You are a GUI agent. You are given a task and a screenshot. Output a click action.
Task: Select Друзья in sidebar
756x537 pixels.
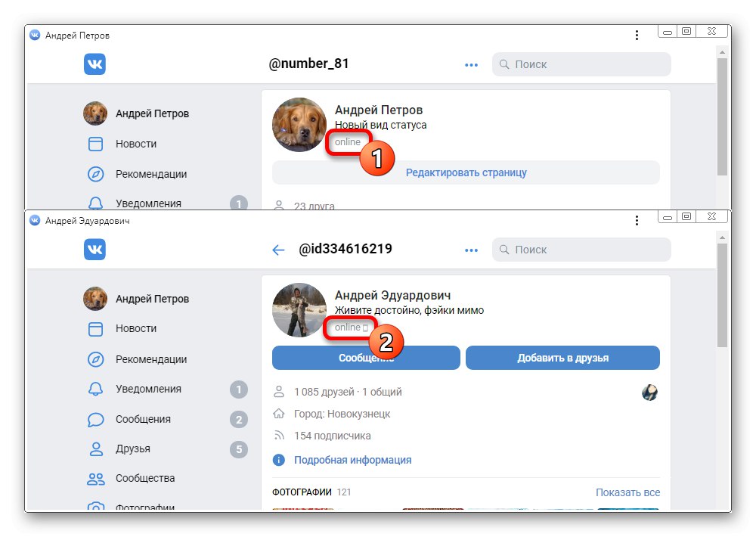coord(132,449)
